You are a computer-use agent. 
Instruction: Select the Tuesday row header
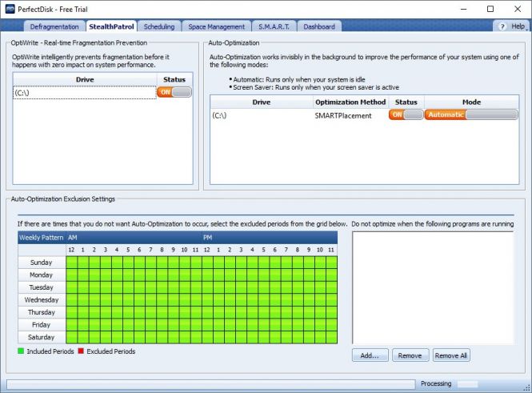click(42, 287)
